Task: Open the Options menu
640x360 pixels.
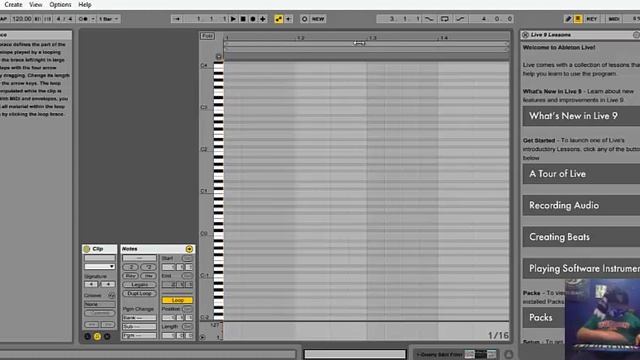Action: click(60, 4)
